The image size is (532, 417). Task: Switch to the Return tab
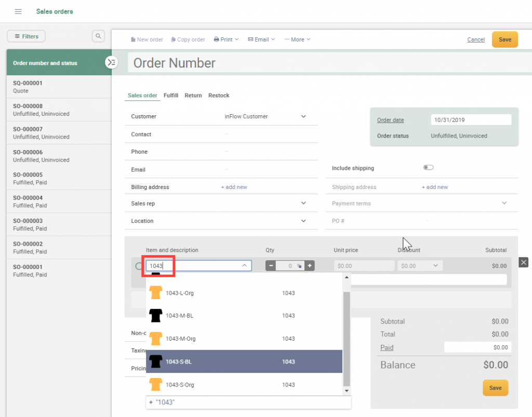(193, 96)
